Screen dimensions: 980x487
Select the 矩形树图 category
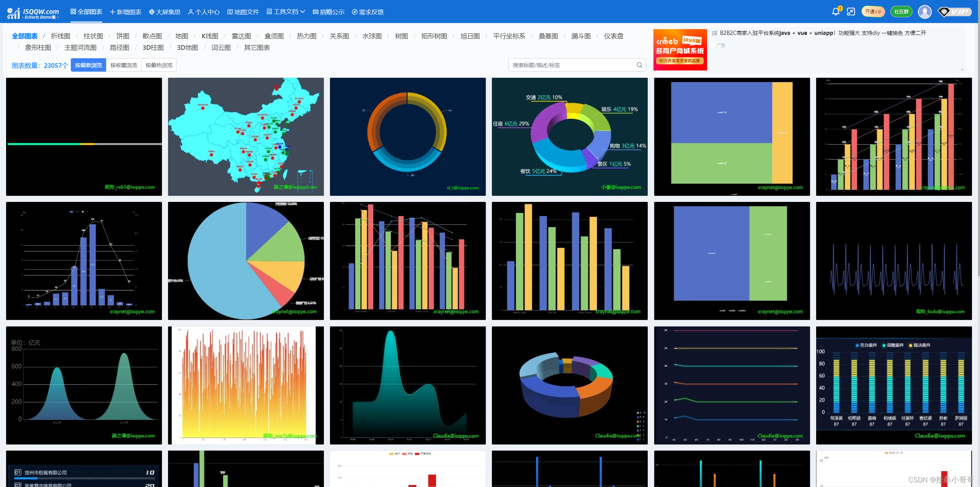434,36
